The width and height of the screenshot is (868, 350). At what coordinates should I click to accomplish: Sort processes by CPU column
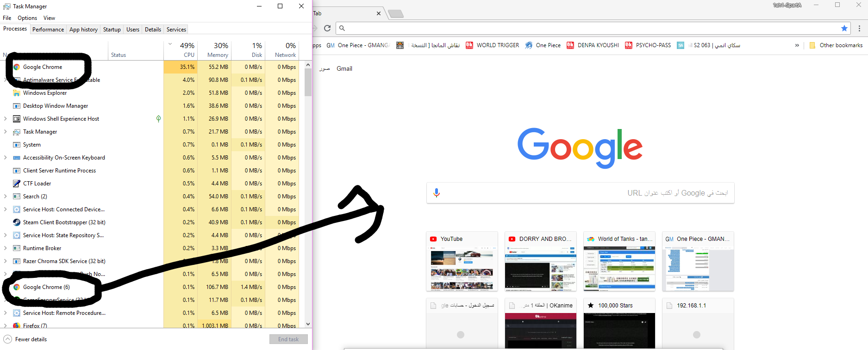[181, 50]
